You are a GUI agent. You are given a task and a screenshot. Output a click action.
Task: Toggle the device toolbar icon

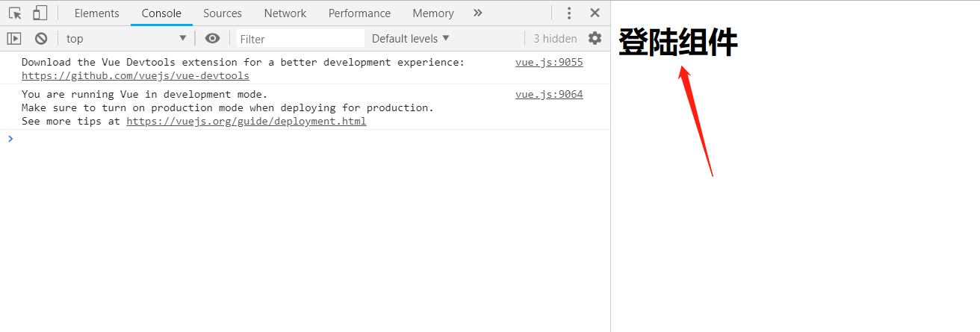pyautogui.click(x=40, y=13)
